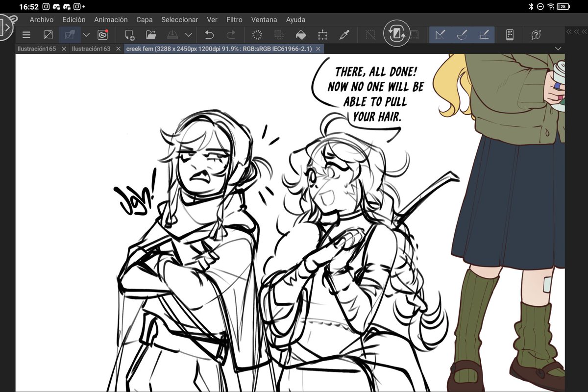Click the Clip Studio spiral icon
The height and width of the screenshot is (392, 588).
pos(103,35)
